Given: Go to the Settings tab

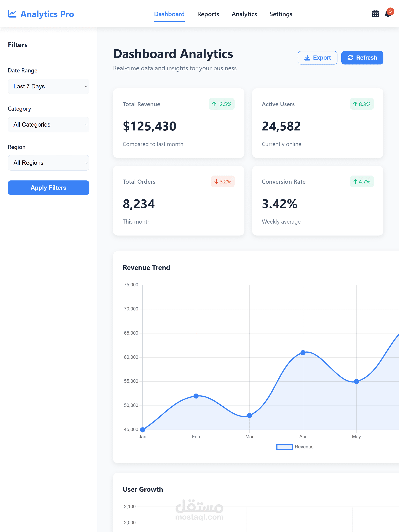Looking at the screenshot, I should click(281, 14).
